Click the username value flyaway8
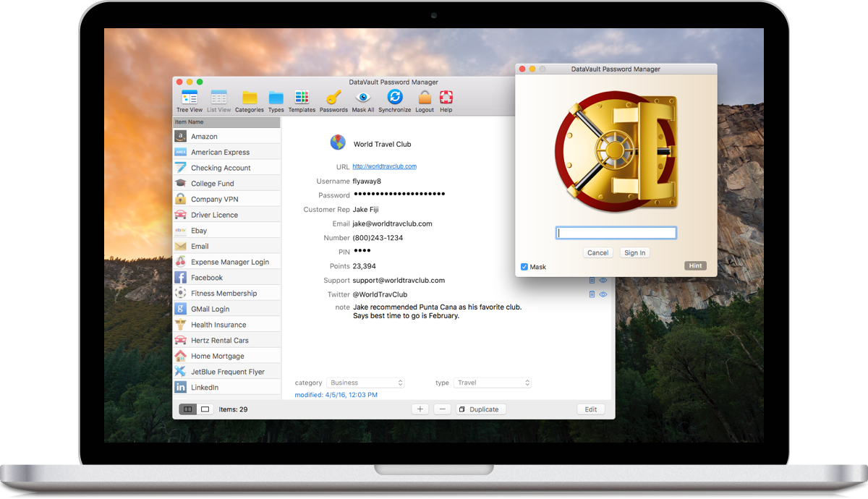Viewport: 868px width, 499px height. pyautogui.click(x=367, y=181)
